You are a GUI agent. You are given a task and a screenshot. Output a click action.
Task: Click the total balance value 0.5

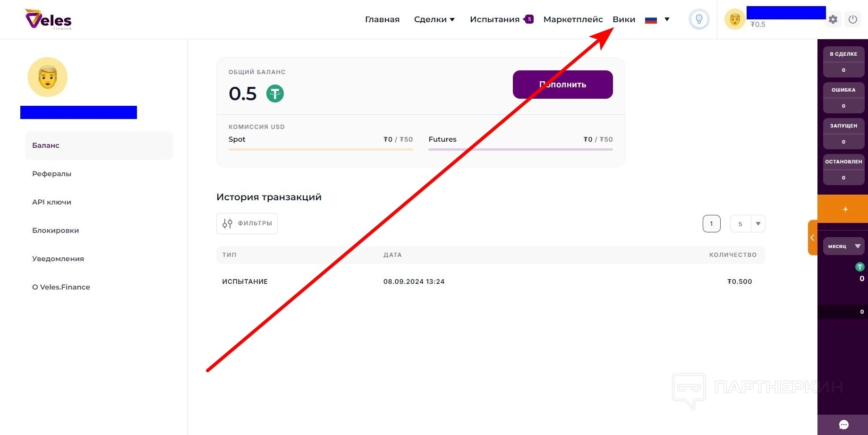click(243, 94)
